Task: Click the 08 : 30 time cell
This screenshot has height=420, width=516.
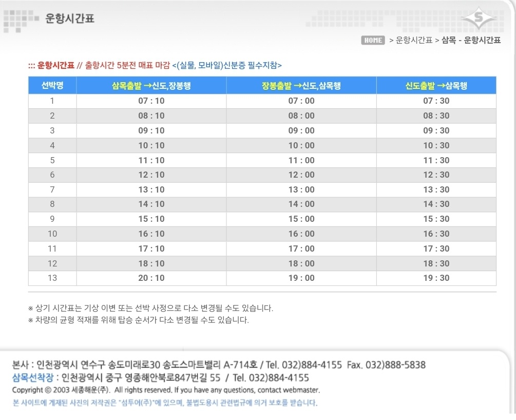Action: (436, 116)
